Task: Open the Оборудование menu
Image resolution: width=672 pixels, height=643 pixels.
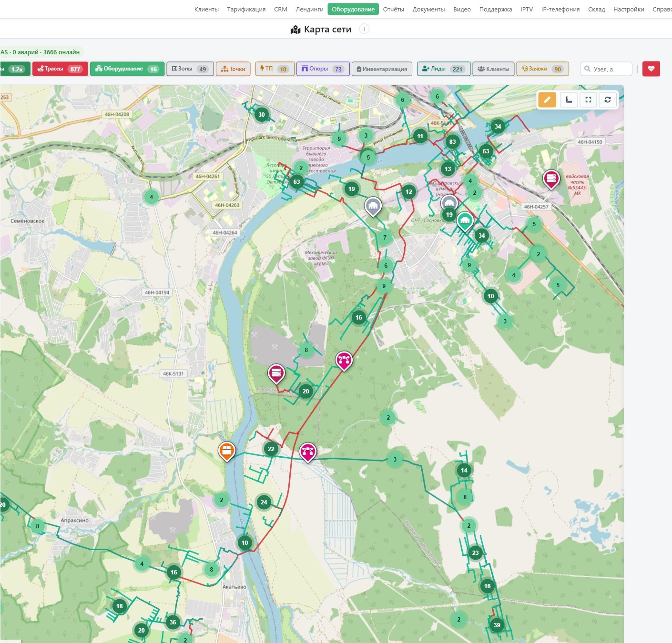Action: (x=353, y=9)
